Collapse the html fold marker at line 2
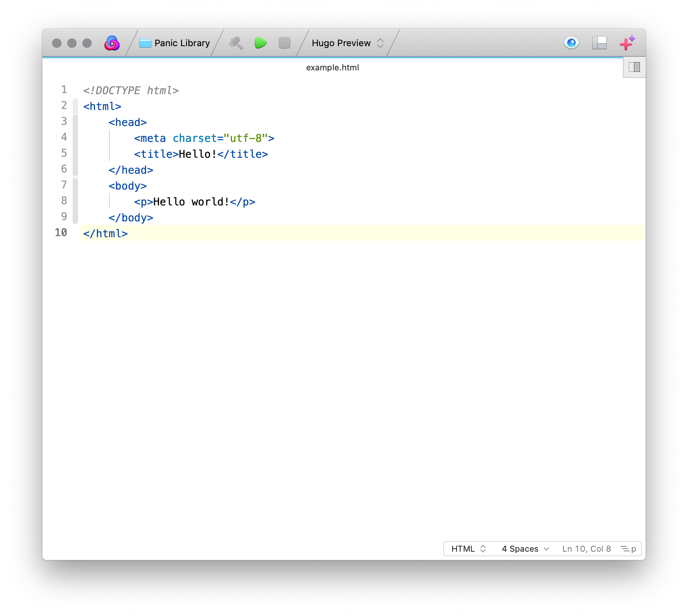 75,106
